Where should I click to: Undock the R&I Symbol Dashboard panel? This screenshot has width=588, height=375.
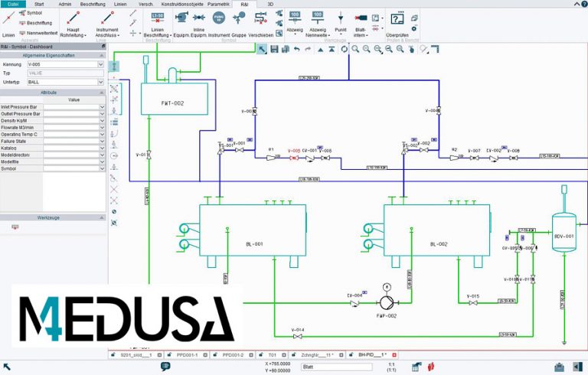103,47
